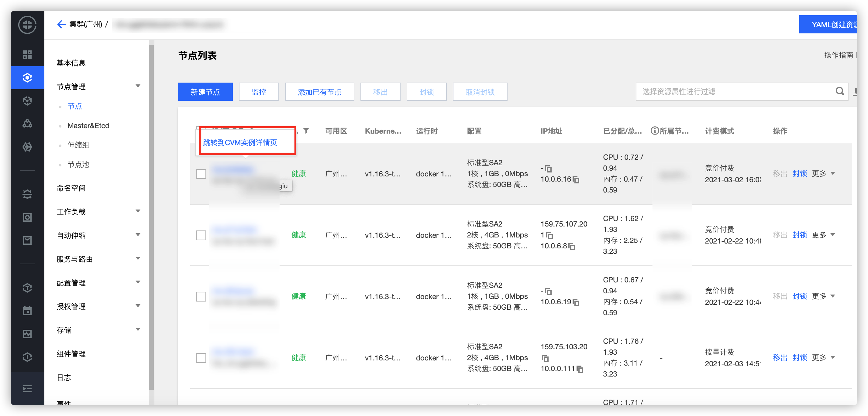Copy IP address 10.0.6.19
Screen dimensions: 868x416
pyautogui.click(x=576, y=302)
